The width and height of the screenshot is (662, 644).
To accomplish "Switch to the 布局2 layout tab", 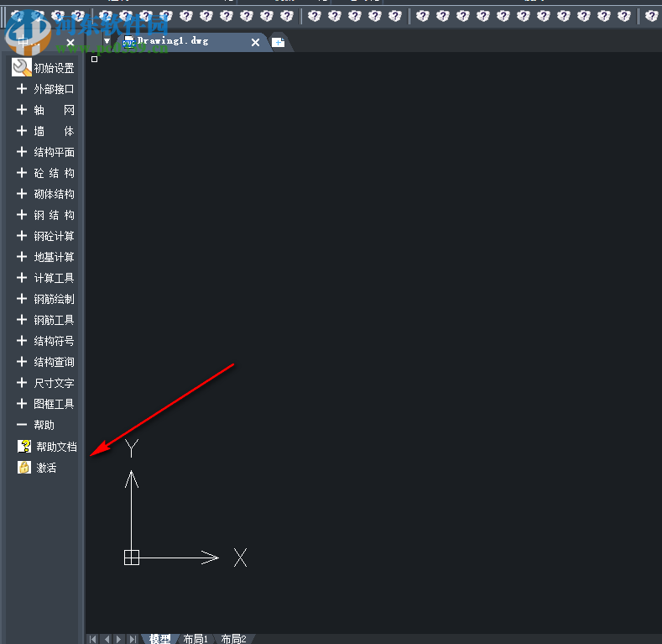I will 233,638.
